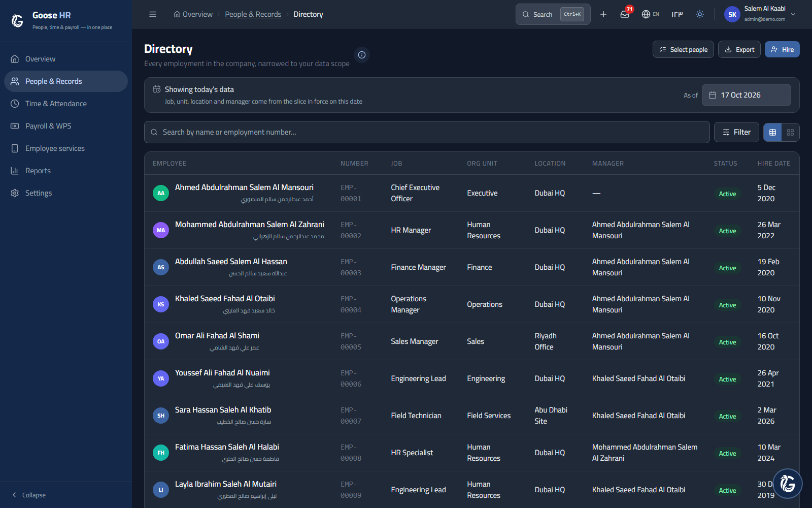This screenshot has height=508, width=812.
Task: Open employee Khaled Saeed Fahad Al Otaibi row name
Action: point(225,299)
